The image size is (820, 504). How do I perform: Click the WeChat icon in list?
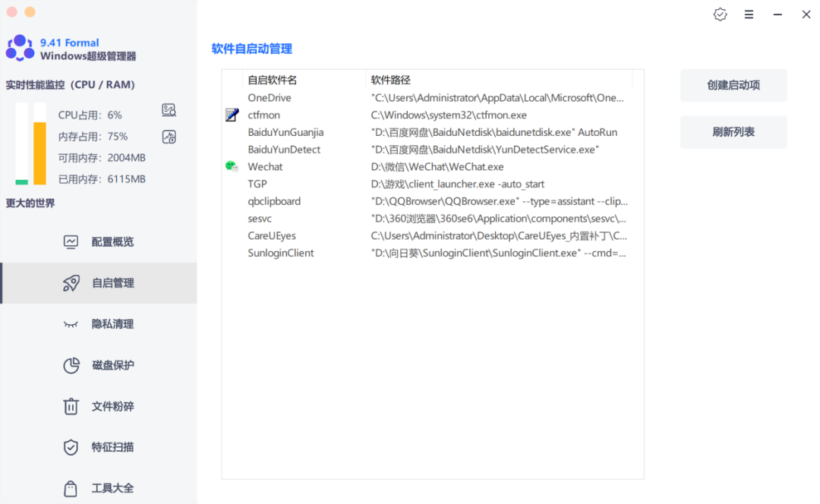(x=232, y=166)
